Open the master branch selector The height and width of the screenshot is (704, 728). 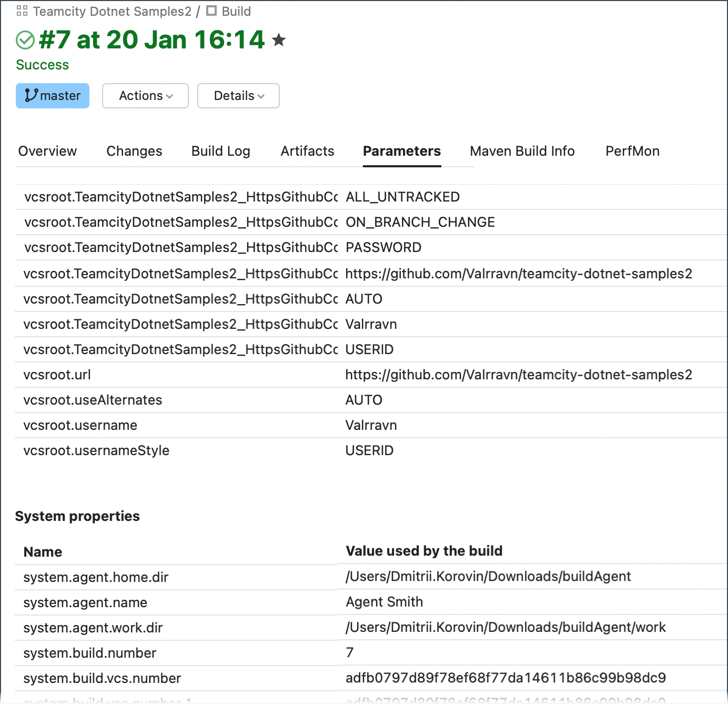(52, 96)
